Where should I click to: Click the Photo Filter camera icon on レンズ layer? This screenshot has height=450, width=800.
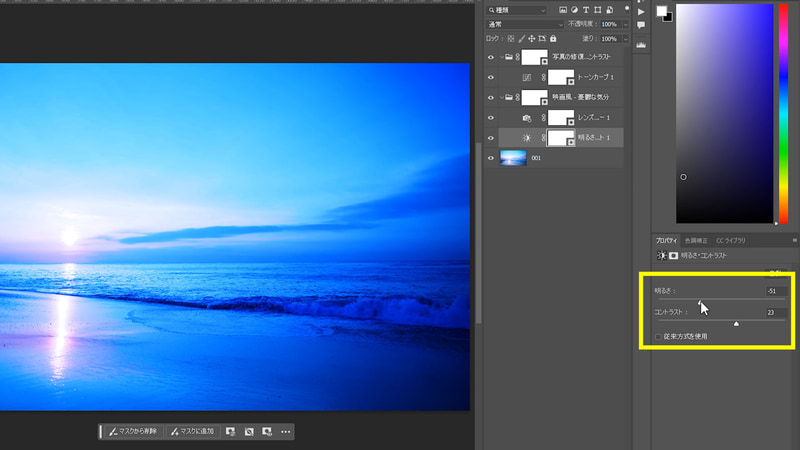coord(527,118)
